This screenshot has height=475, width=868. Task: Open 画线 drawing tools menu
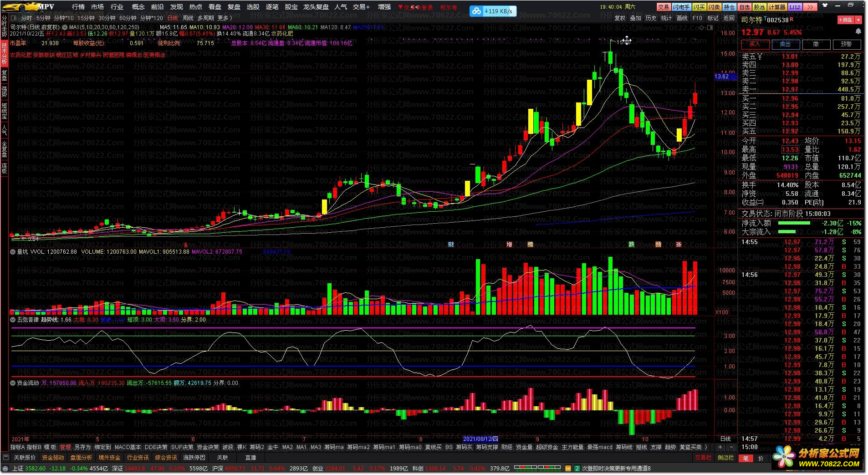(682, 18)
